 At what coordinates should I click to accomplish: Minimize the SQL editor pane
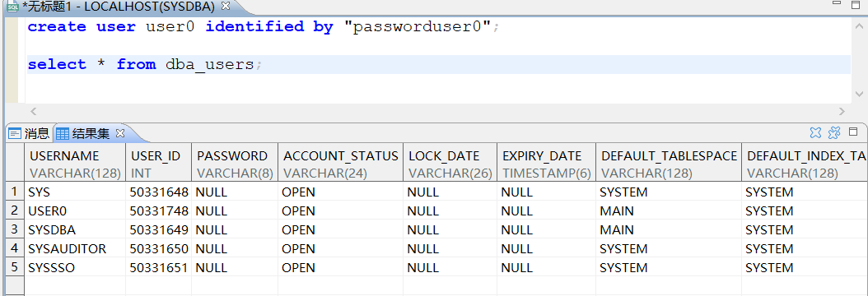[x=837, y=2]
